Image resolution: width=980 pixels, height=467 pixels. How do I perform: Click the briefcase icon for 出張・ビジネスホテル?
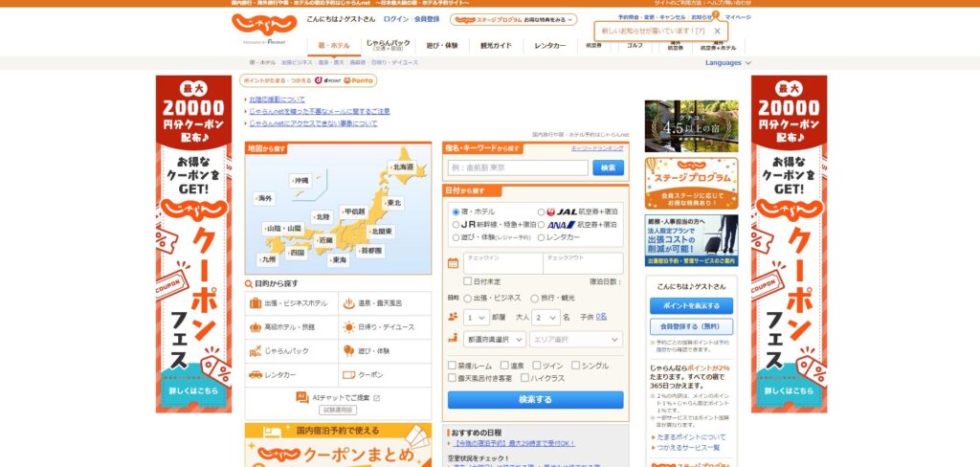pyautogui.click(x=256, y=303)
